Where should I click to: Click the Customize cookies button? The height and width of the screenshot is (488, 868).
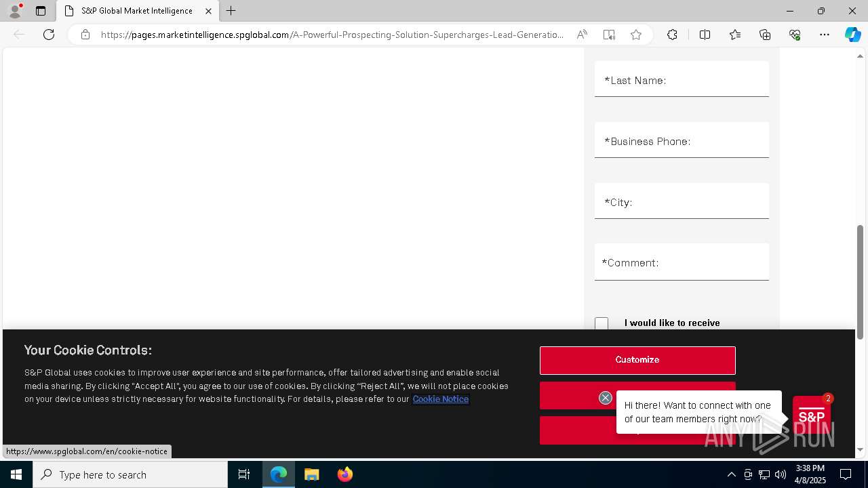[637, 360]
